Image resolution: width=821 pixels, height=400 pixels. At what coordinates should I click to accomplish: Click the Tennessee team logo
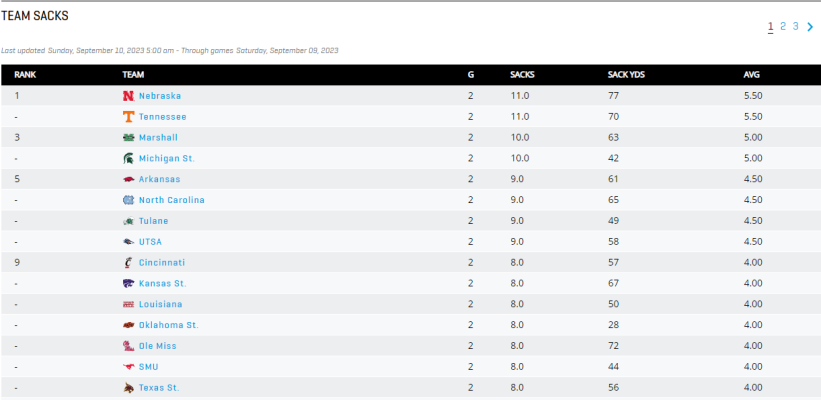point(128,117)
